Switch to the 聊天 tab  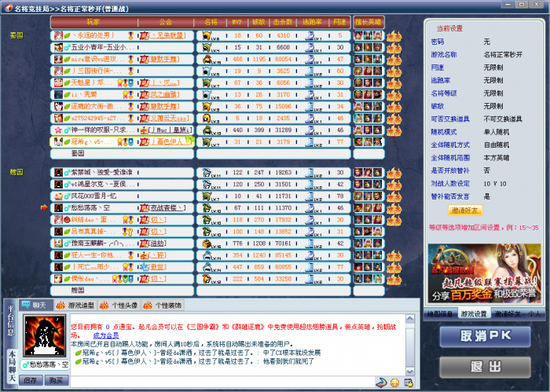coord(35,305)
